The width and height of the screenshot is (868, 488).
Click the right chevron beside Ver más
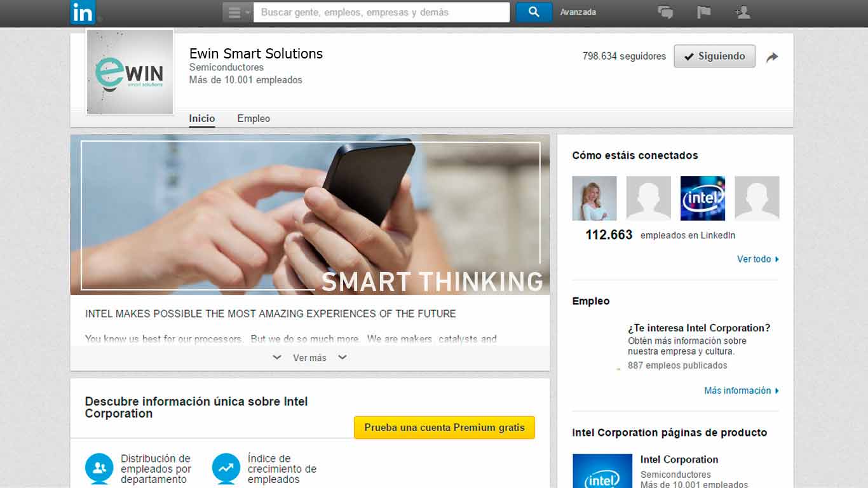(342, 357)
